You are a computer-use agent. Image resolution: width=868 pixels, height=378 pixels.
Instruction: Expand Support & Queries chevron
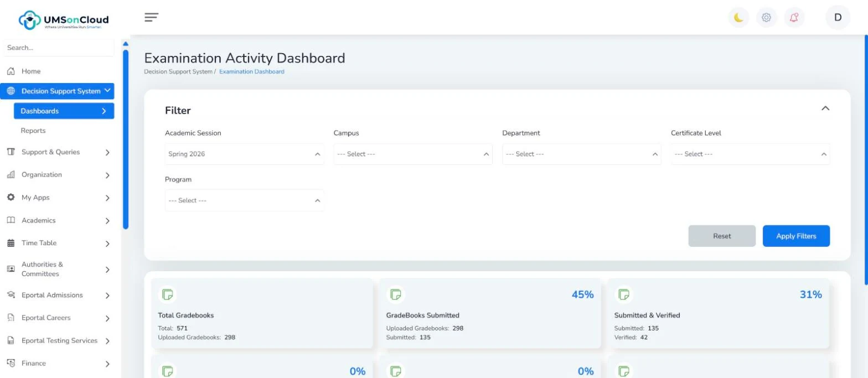point(107,153)
